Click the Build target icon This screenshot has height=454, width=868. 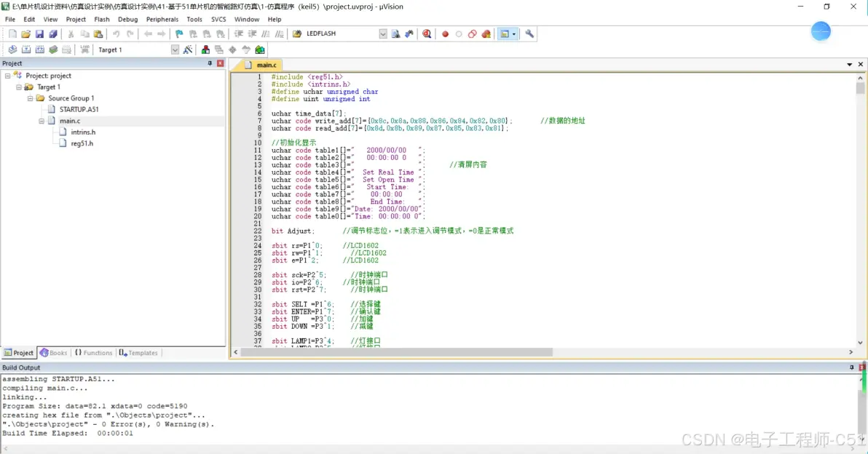pyautogui.click(x=26, y=49)
